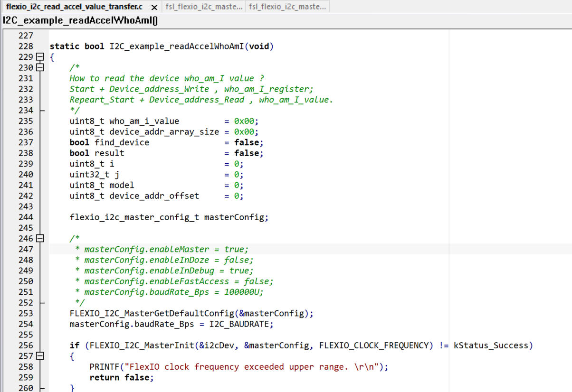Open the middle fsl_flexio_i2c_maste... tab
This screenshot has height=392, width=572.
pyautogui.click(x=204, y=7)
